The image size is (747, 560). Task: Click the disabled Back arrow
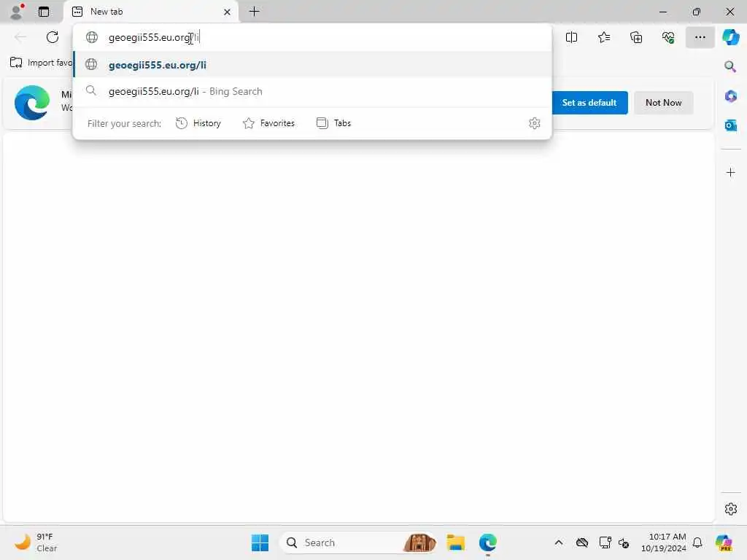(x=20, y=37)
